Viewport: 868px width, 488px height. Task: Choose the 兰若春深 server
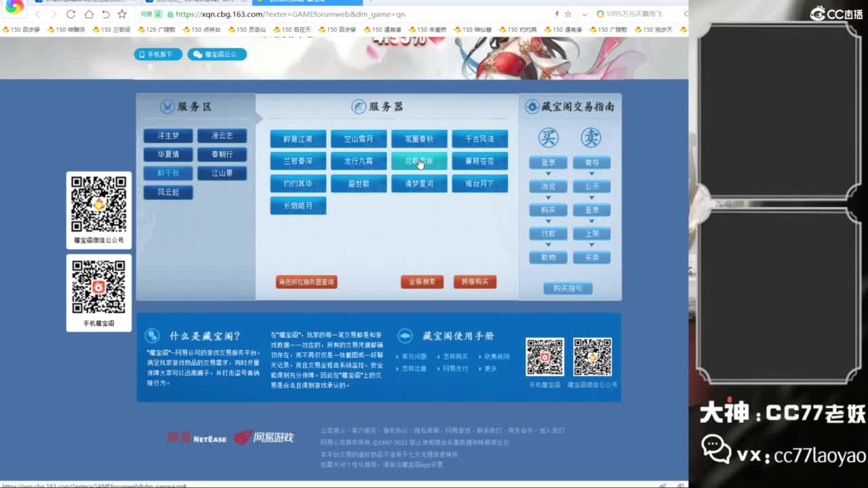[x=298, y=161]
